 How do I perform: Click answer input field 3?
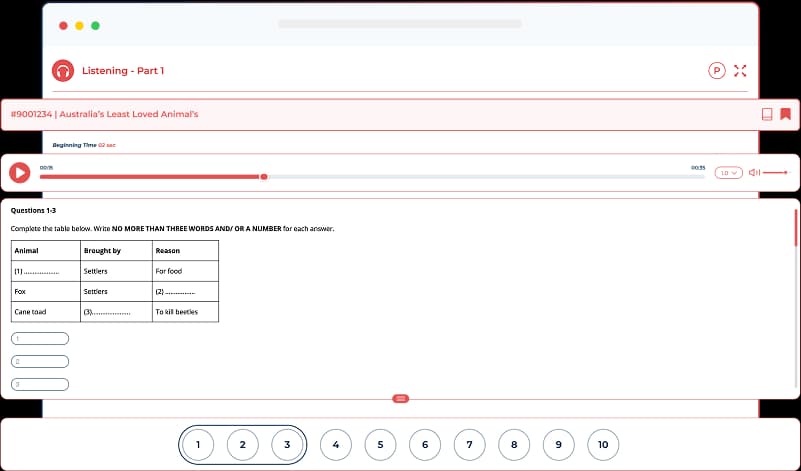(x=40, y=384)
